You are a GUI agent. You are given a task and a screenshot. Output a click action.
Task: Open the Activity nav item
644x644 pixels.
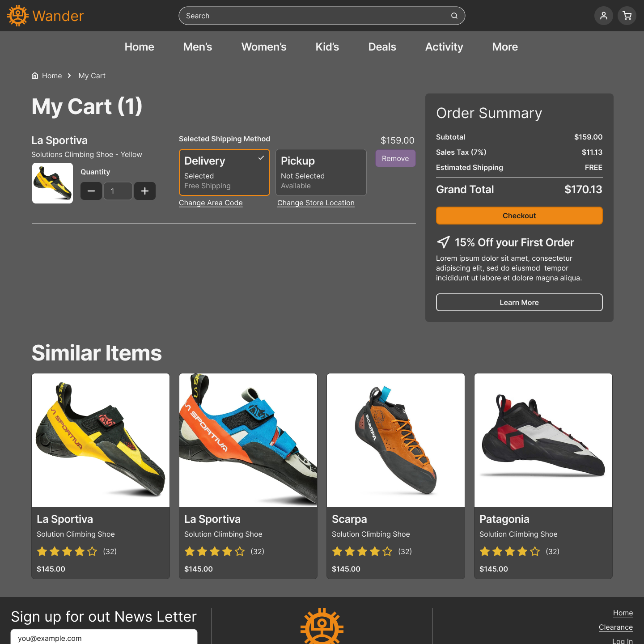(x=444, y=47)
